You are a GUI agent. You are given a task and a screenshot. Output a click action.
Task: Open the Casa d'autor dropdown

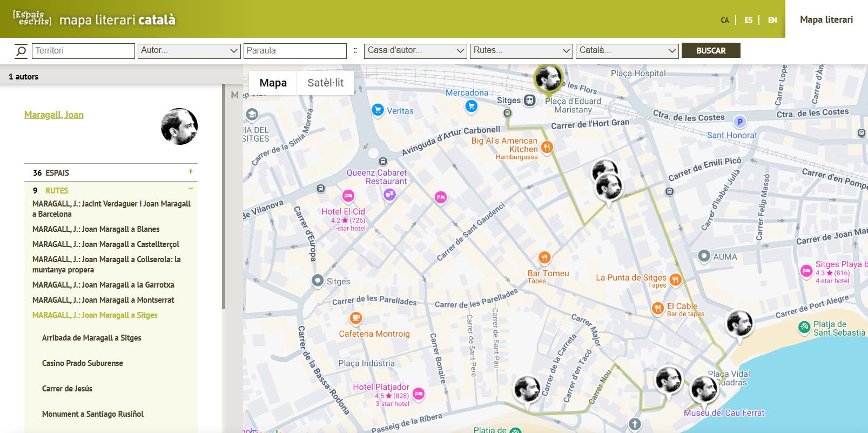415,50
